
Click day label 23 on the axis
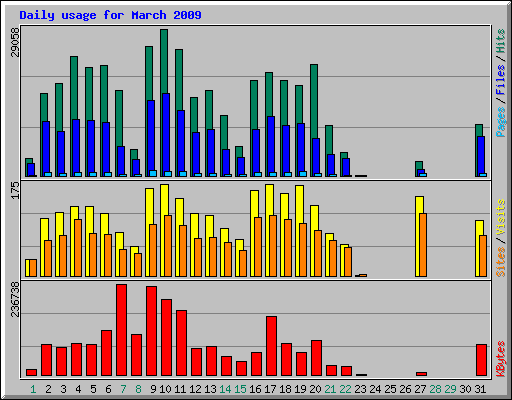tap(360, 389)
